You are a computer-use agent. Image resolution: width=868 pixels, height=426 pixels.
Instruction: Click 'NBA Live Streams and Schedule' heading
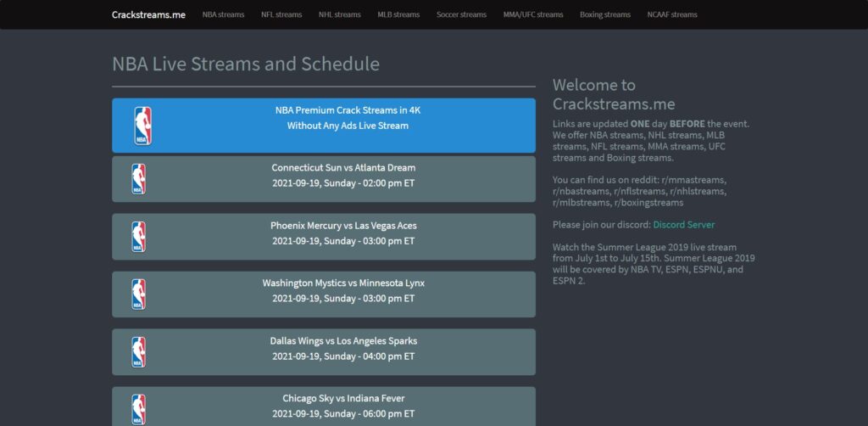pos(246,64)
